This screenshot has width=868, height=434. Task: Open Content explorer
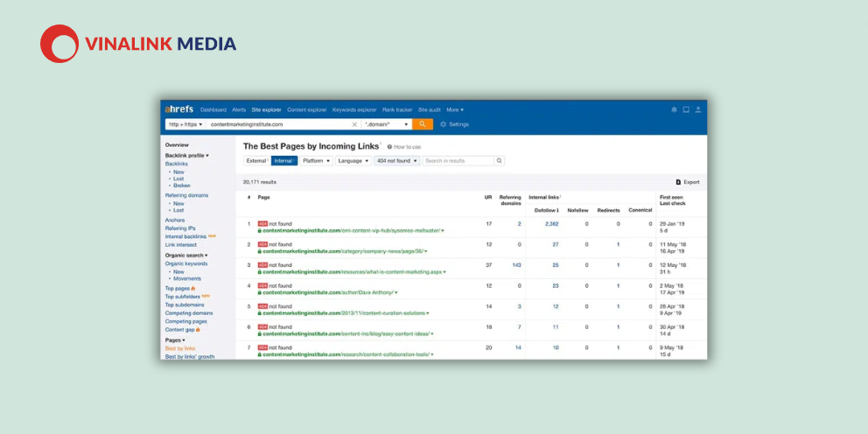click(x=306, y=109)
